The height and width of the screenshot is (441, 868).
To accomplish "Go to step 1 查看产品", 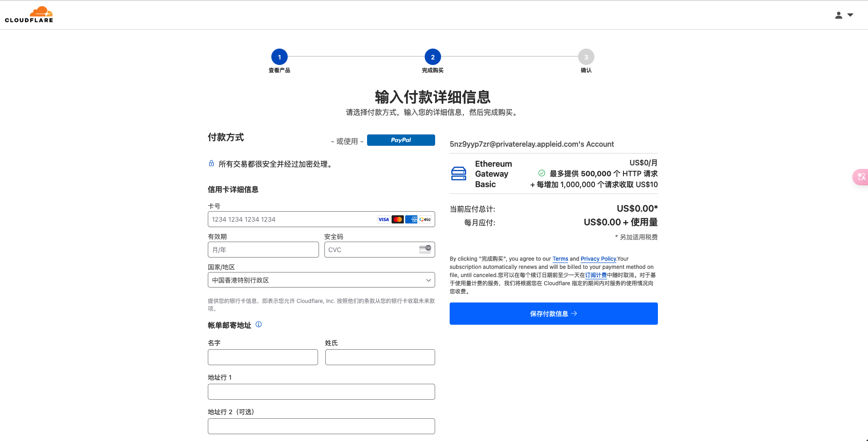I will pos(280,57).
